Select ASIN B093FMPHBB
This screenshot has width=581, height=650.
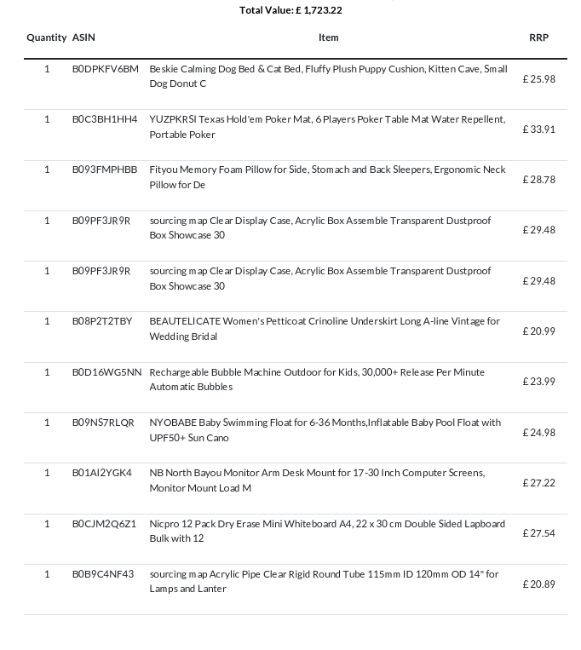[104, 170]
